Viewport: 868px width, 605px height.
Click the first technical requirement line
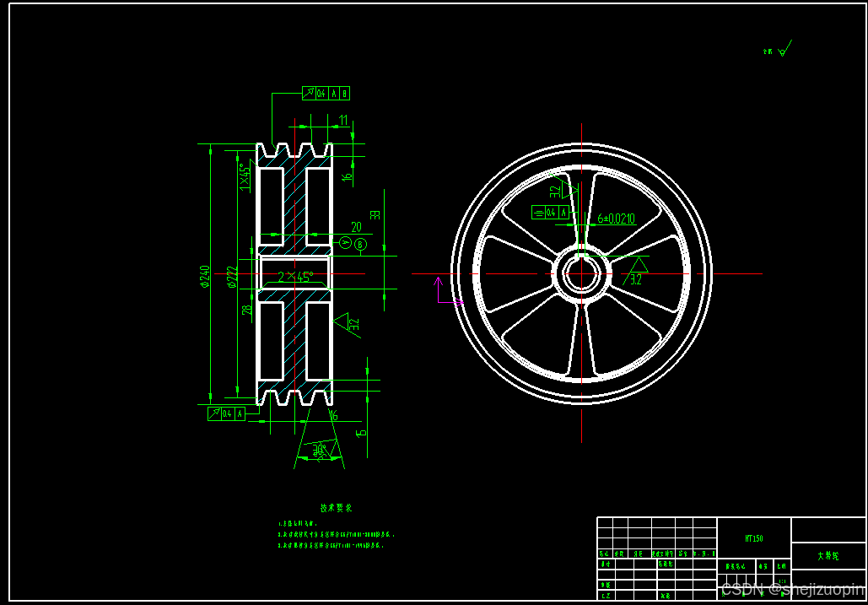pos(297,523)
